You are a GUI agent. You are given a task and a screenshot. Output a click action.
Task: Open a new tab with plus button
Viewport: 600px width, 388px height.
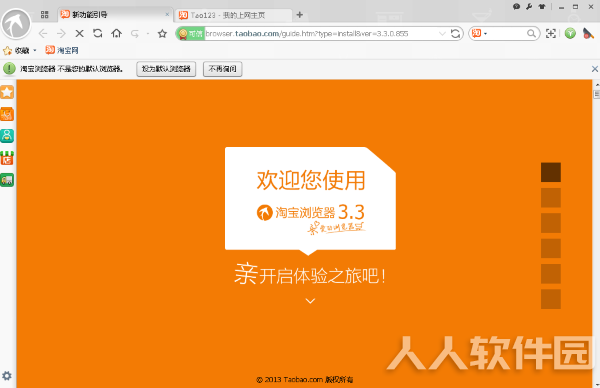click(x=300, y=15)
